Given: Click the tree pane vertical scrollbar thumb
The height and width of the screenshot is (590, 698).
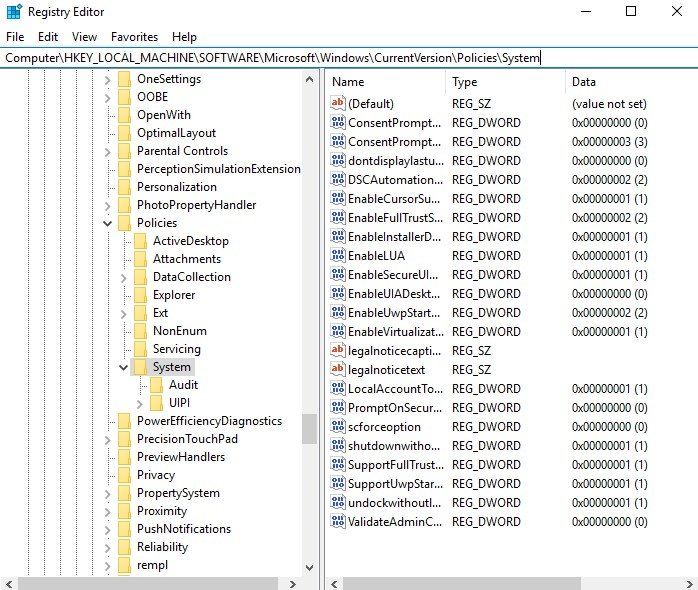Looking at the screenshot, I should tap(310, 429).
